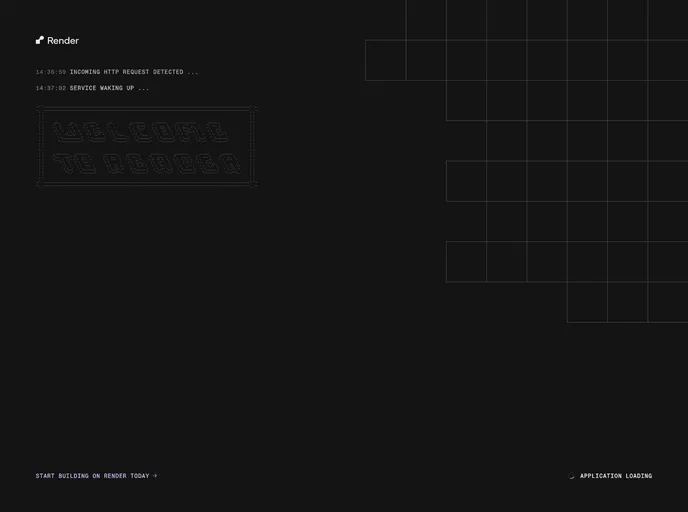This screenshot has height=512, width=688.
Task: Click the TO RENDER row of the ASCII banner
Action: 147,164
